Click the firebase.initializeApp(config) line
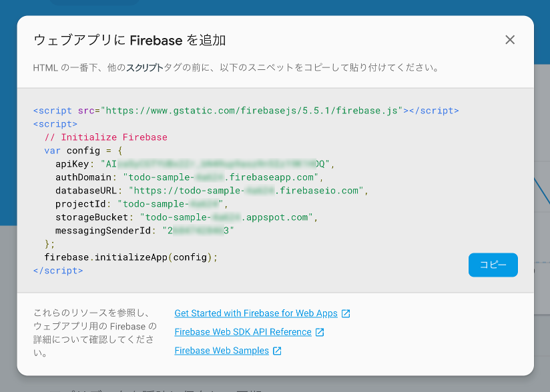550x392 pixels. coord(131,257)
